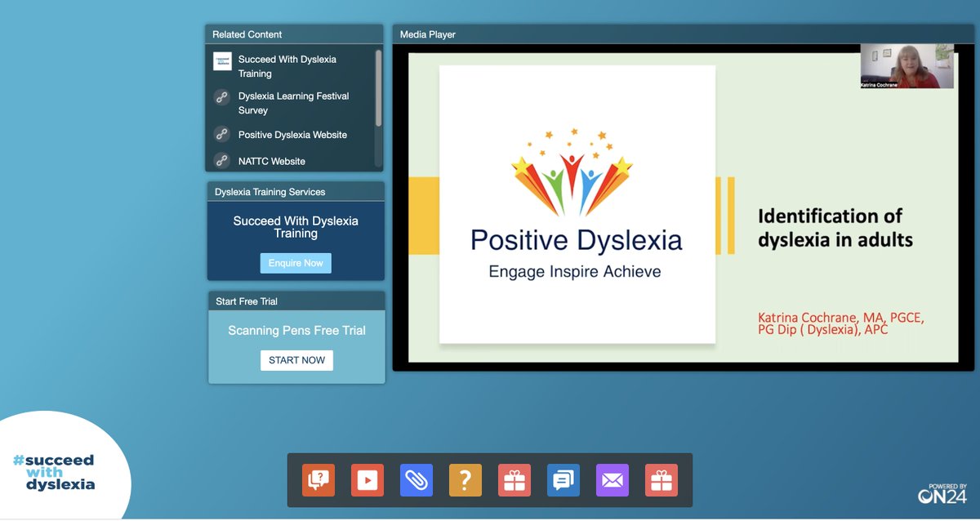Click the Katrina Cochrane webcam thumbnail
Image resolution: width=980 pixels, height=521 pixels.
906,67
